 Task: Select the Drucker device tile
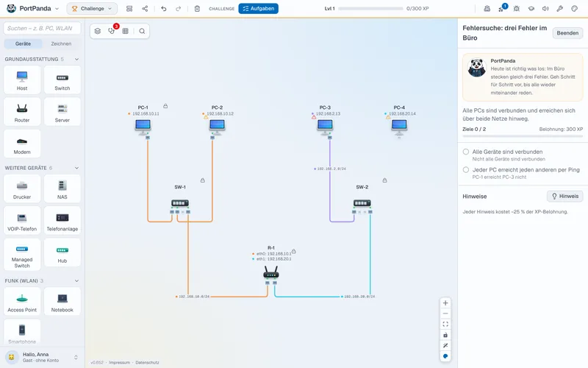click(22, 188)
